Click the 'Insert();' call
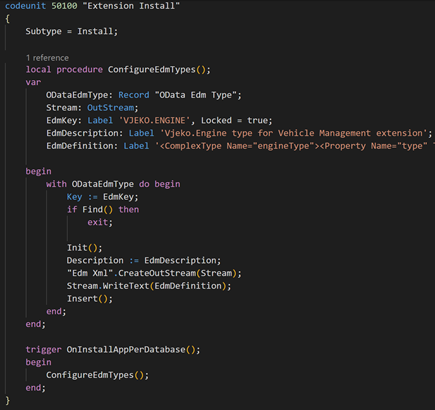The height and width of the screenshot is (410, 435). [90, 299]
